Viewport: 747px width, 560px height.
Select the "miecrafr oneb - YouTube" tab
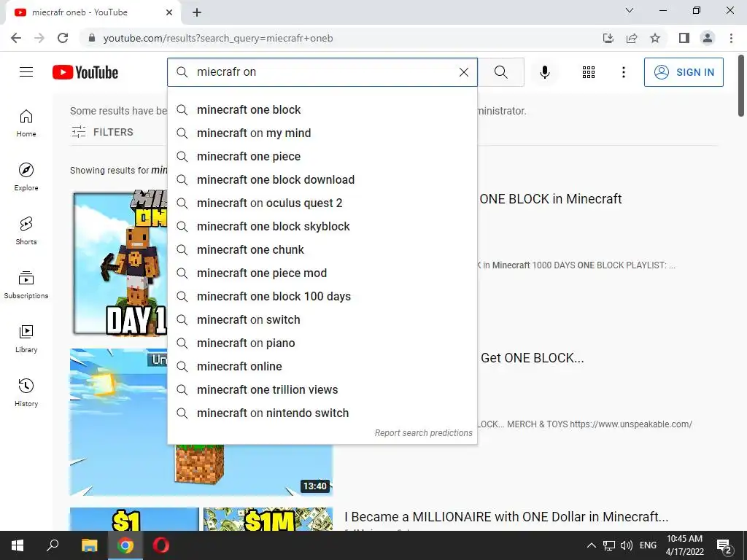(90, 12)
